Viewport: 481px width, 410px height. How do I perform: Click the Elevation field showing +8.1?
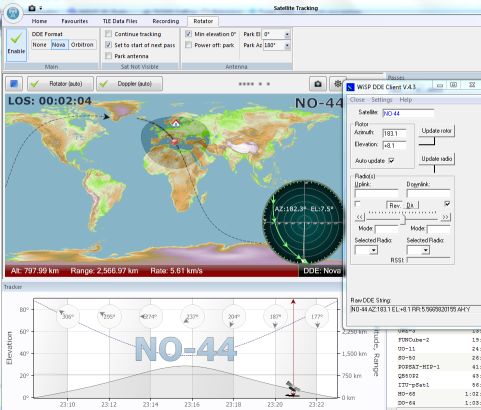[394, 145]
